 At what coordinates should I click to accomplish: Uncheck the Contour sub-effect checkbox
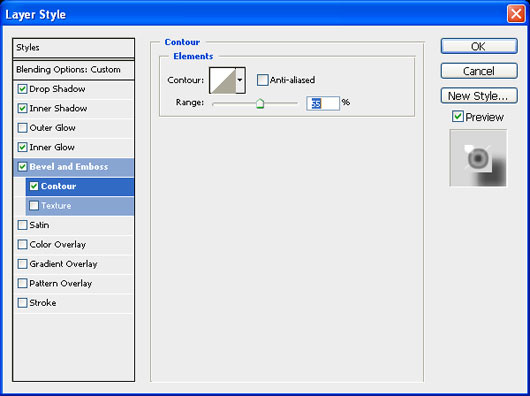(34, 186)
